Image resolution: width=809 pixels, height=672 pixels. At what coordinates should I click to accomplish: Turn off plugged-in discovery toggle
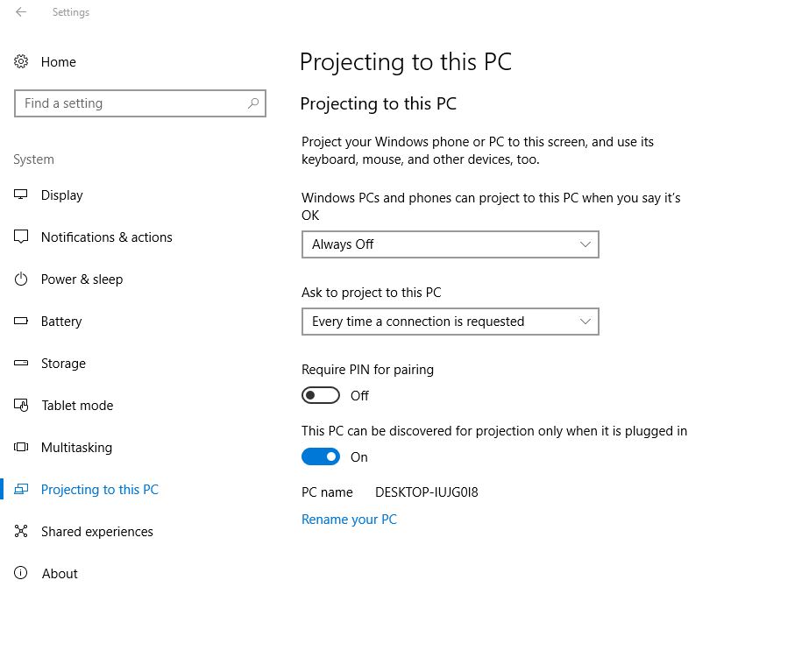click(321, 457)
